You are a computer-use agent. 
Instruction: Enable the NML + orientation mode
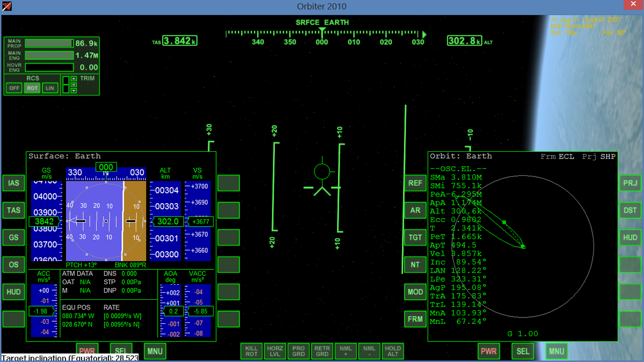345,351
